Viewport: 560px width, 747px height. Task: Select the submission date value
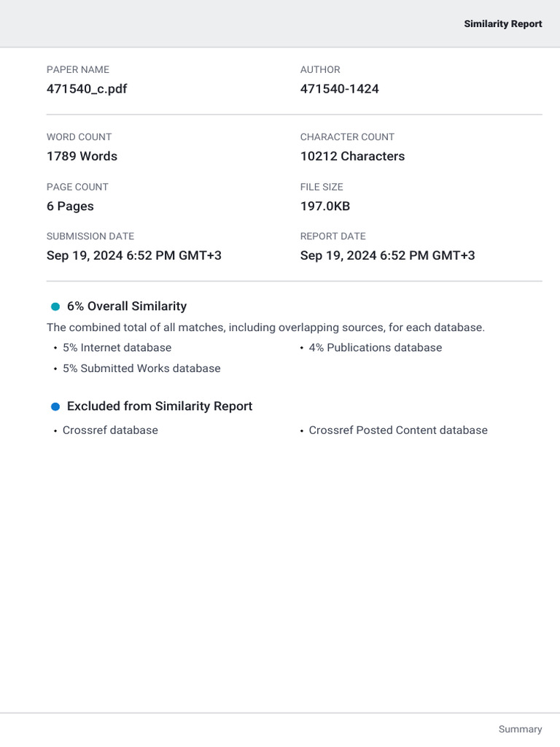click(x=134, y=256)
